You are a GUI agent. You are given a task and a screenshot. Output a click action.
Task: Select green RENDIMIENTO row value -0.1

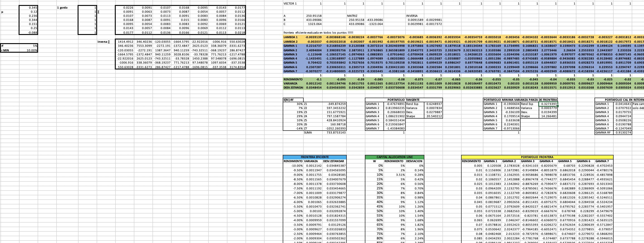tap(312, 79)
